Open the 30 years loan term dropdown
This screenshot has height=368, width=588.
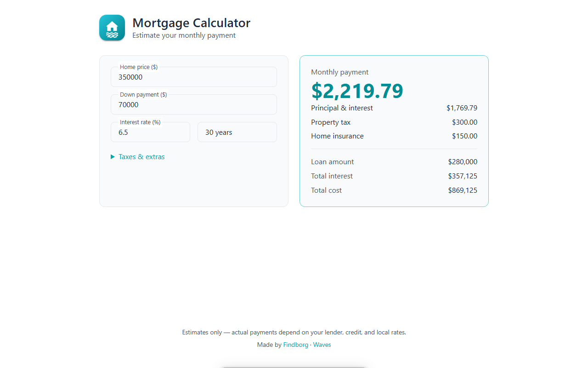[237, 132]
